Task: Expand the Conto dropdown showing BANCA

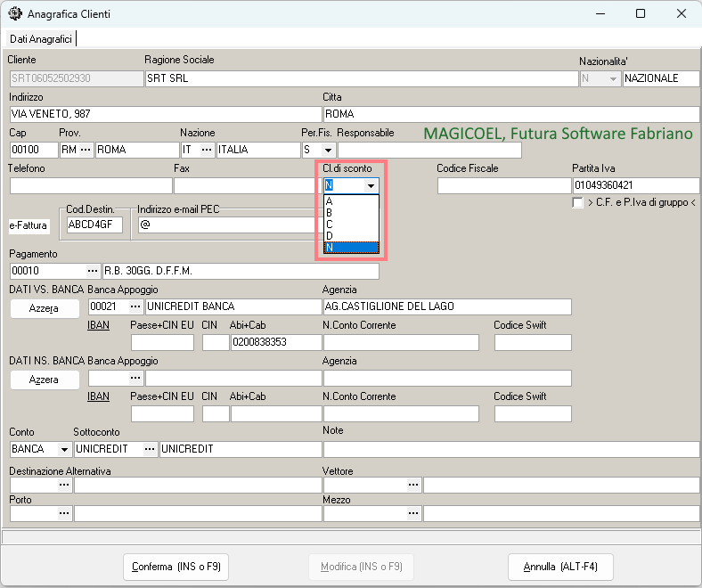Action: (x=64, y=449)
